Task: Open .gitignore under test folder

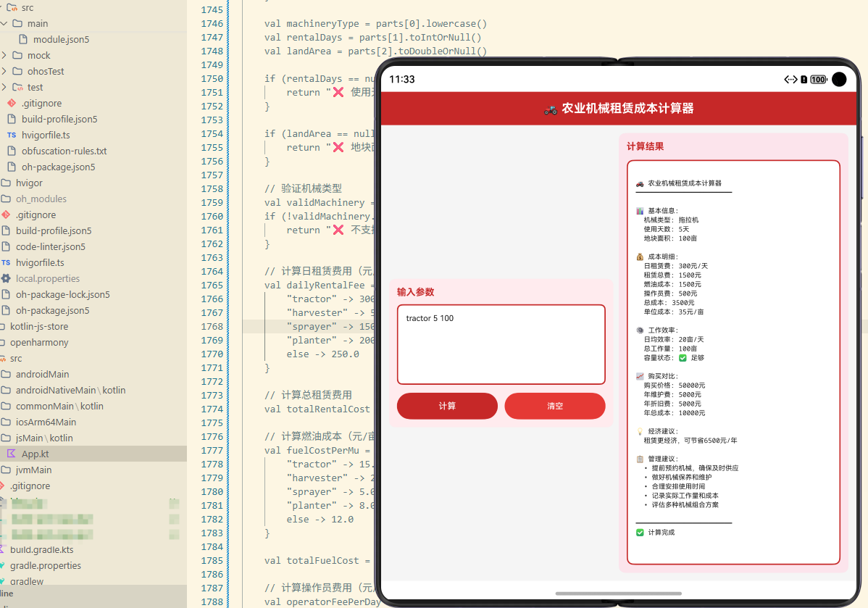Action: pyautogui.click(x=41, y=104)
